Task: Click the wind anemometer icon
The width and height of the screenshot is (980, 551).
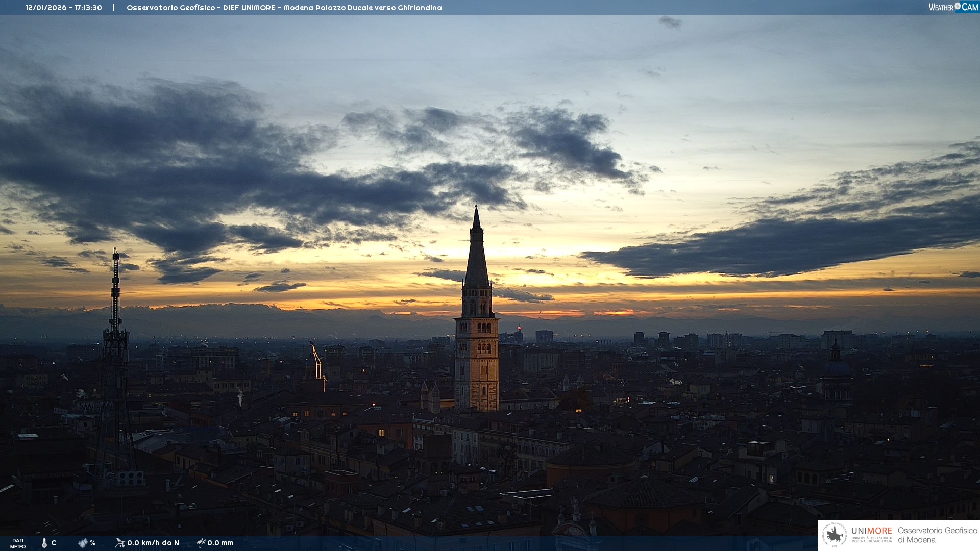Action: point(120,543)
